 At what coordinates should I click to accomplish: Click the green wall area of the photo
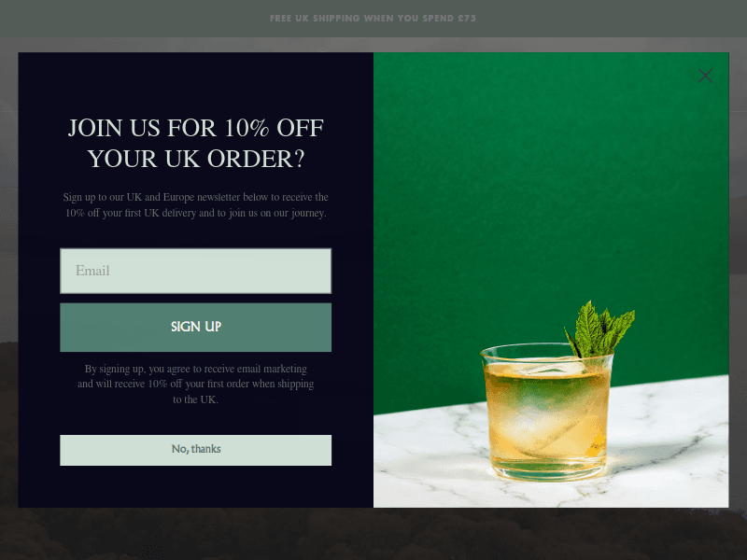pos(524,190)
